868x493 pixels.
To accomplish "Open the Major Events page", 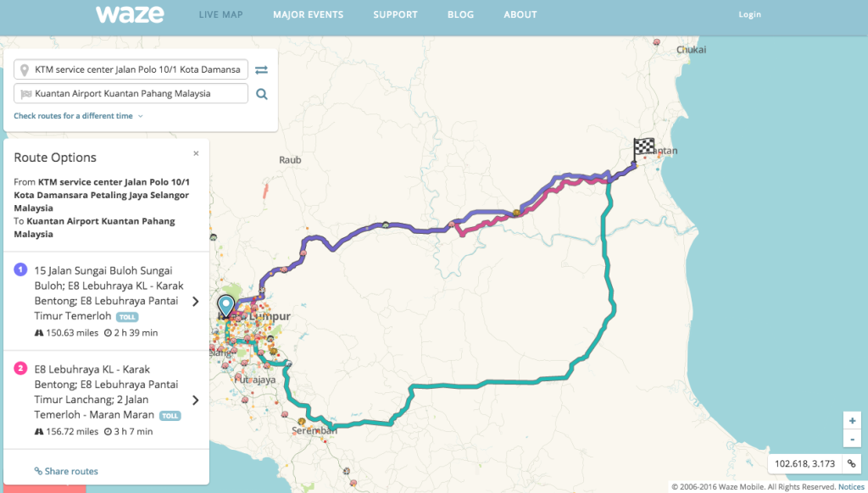I will point(309,15).
